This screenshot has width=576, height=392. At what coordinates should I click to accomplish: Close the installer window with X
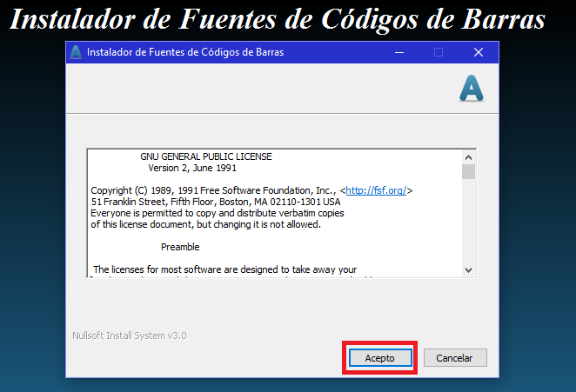tap(478, 52)
